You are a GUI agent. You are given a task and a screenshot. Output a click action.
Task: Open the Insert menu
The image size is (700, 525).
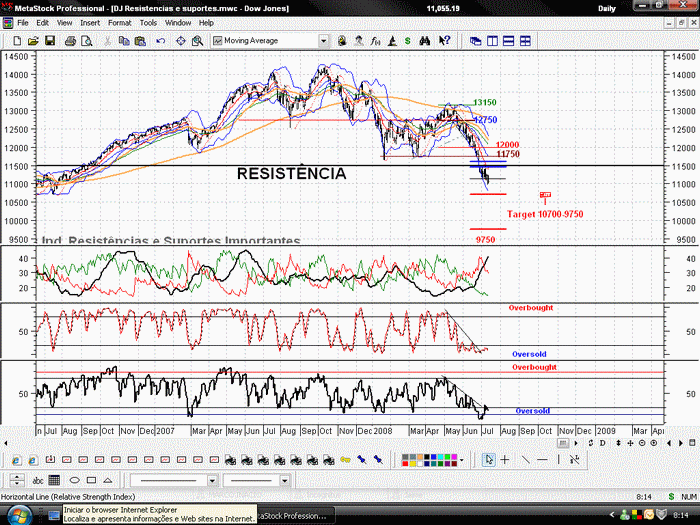[x=90, y=23]
